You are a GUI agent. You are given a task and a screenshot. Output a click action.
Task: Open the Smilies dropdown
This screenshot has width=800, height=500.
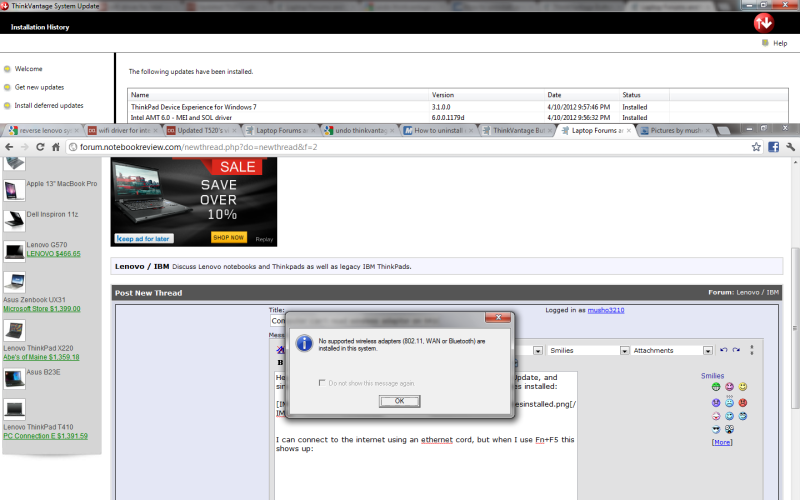coord(624,351)
